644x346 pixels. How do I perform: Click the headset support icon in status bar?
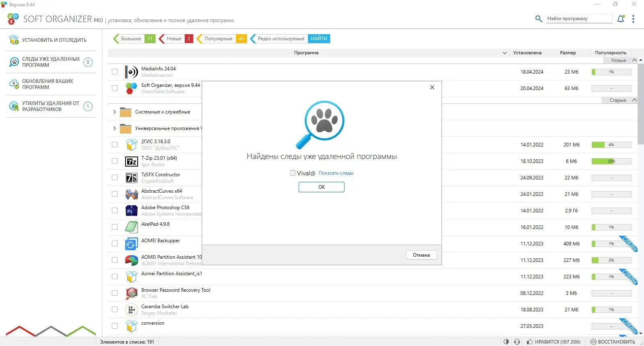pos(517,342)
